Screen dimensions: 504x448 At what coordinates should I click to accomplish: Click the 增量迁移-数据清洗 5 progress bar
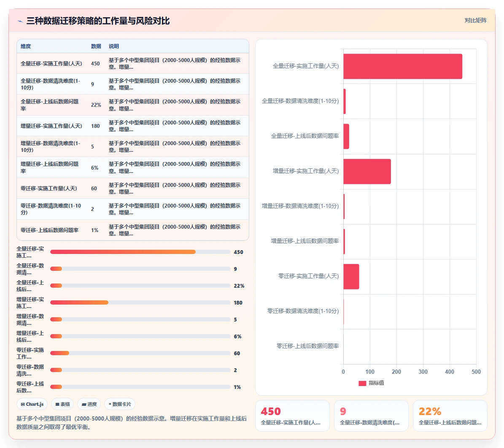click(x=140, y=319)
